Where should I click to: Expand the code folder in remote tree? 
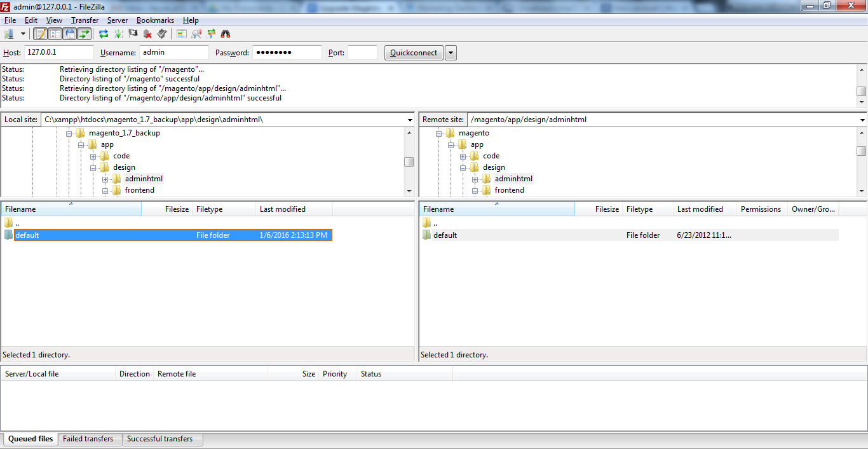[x=463, y=156]
